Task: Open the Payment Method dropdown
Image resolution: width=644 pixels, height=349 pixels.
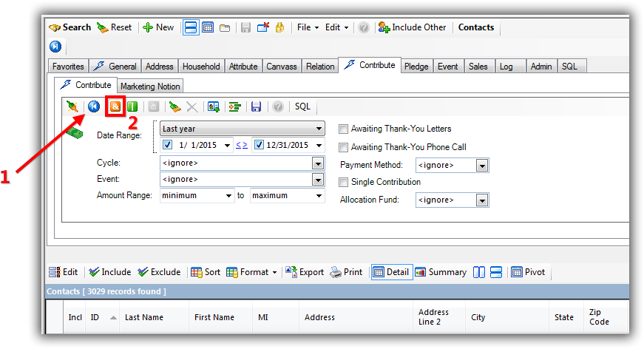Action: coord(481,166)
